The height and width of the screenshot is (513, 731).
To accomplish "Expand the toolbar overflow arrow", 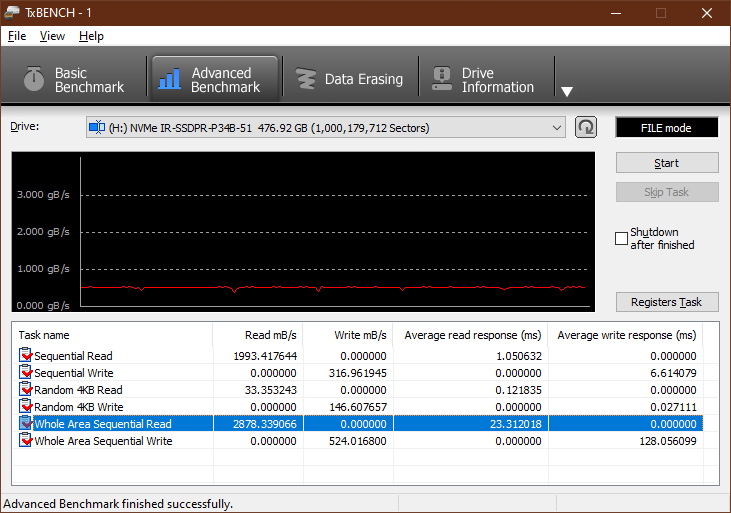I will (566, 91).
